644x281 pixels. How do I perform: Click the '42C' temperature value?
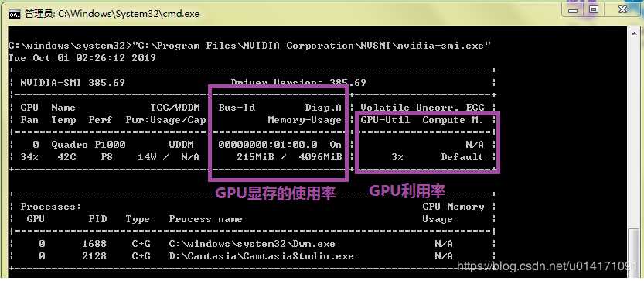[x=66, y=157]
